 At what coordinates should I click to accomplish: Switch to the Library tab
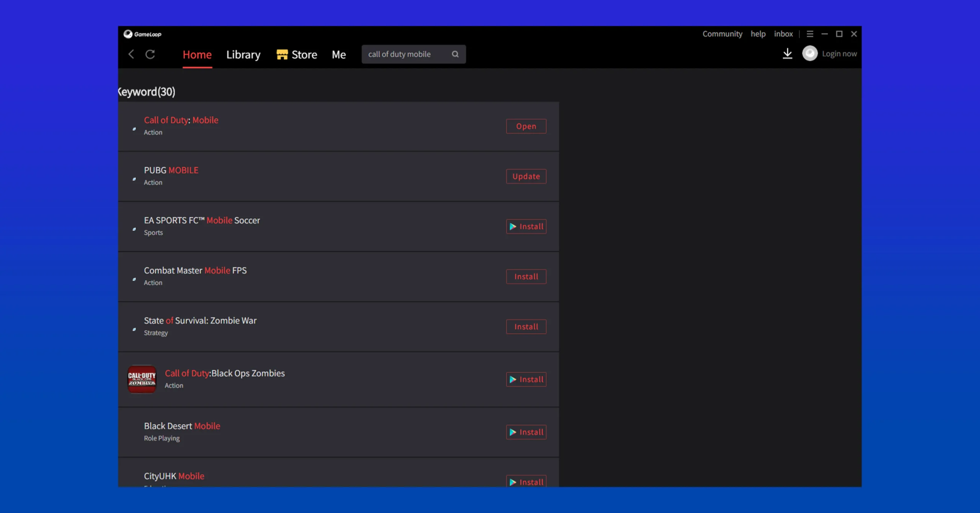[243, 55]
